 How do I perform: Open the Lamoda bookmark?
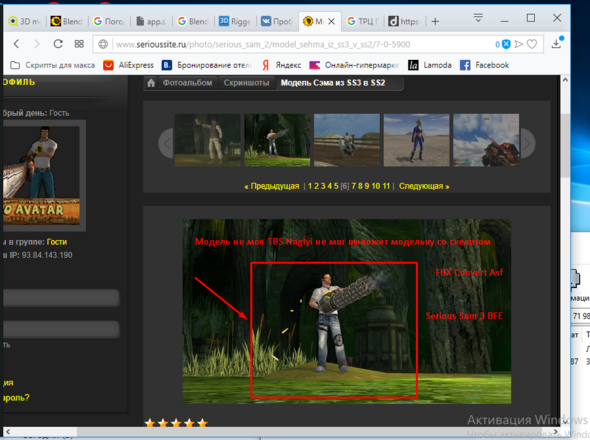430,65
